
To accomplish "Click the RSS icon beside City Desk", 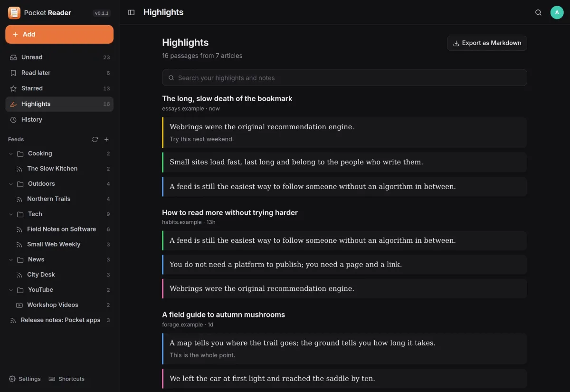I will click(19, 275).
